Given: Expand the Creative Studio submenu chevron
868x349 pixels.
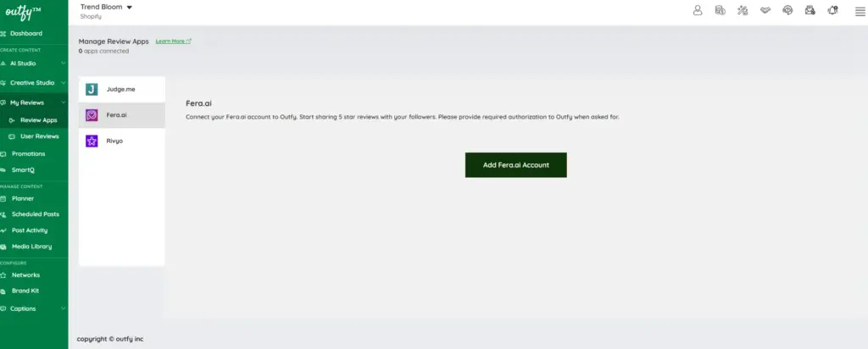Looking at the screenshot, I should [x=63, y=83].
